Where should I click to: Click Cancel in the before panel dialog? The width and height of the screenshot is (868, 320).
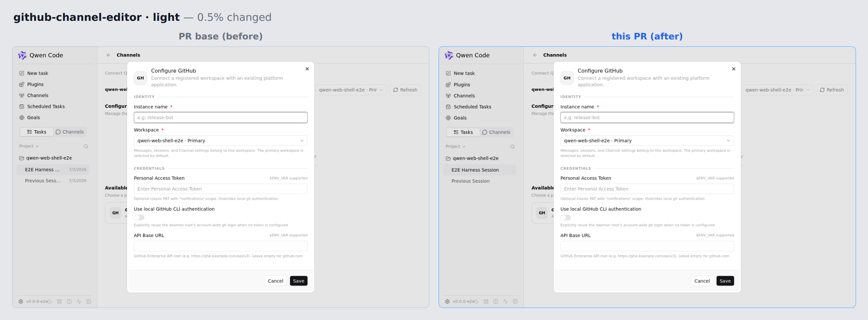click(276, 281)
